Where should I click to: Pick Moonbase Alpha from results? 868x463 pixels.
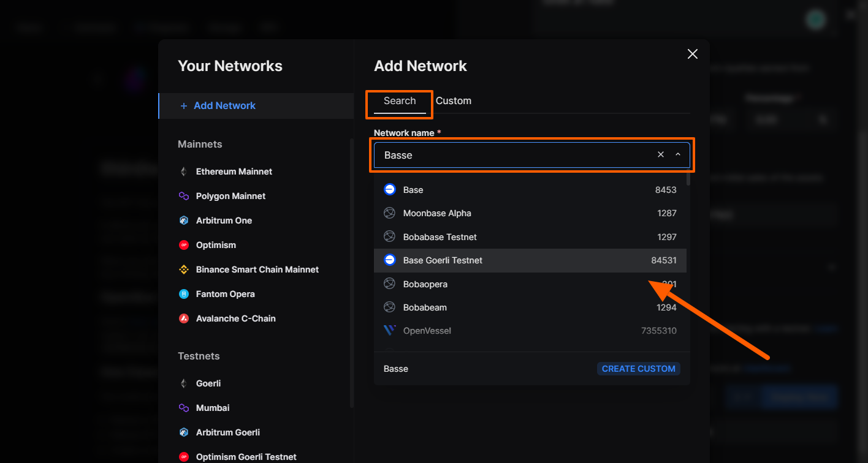tap(530, 213)
